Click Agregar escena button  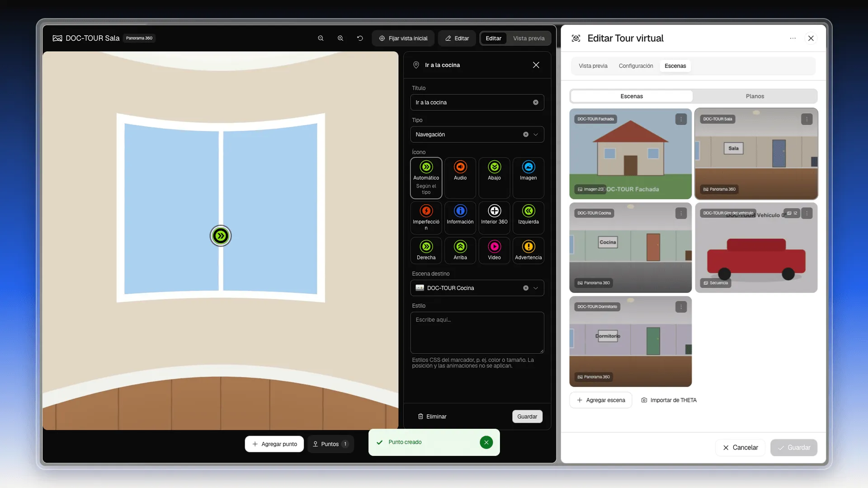(x=601, y=400)
